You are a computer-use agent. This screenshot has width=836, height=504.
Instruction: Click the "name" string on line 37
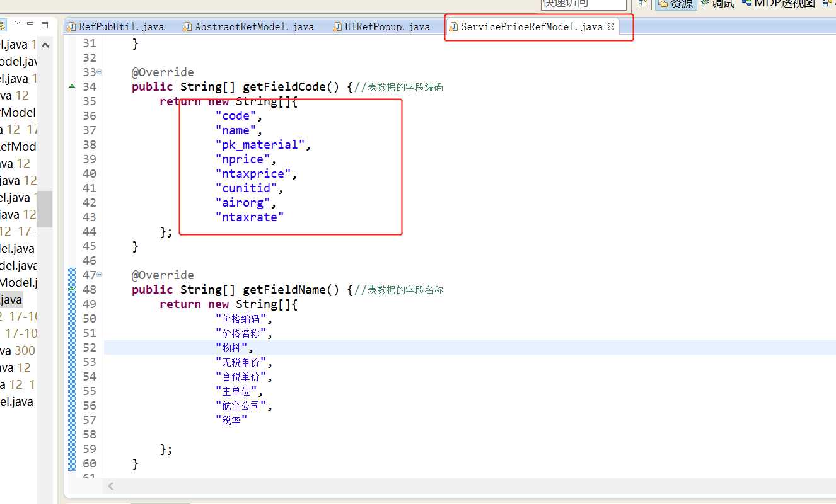[x=236, y=130]
